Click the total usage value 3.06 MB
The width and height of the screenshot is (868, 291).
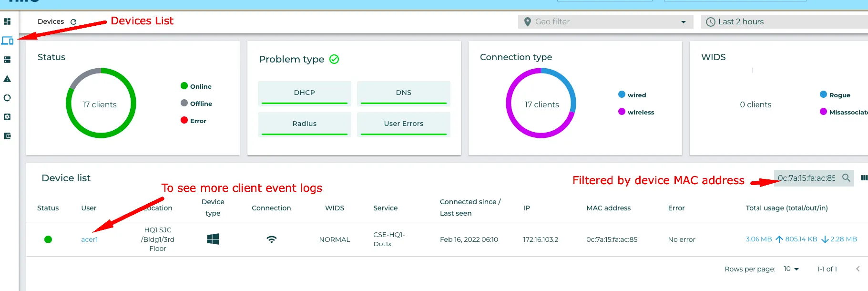coord(758,239)
